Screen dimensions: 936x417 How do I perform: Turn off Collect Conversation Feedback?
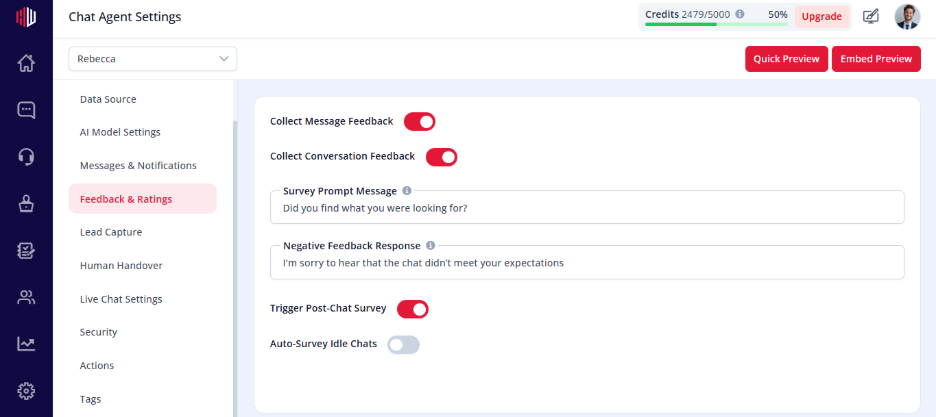pyautogui.click(x=441, y=157)
